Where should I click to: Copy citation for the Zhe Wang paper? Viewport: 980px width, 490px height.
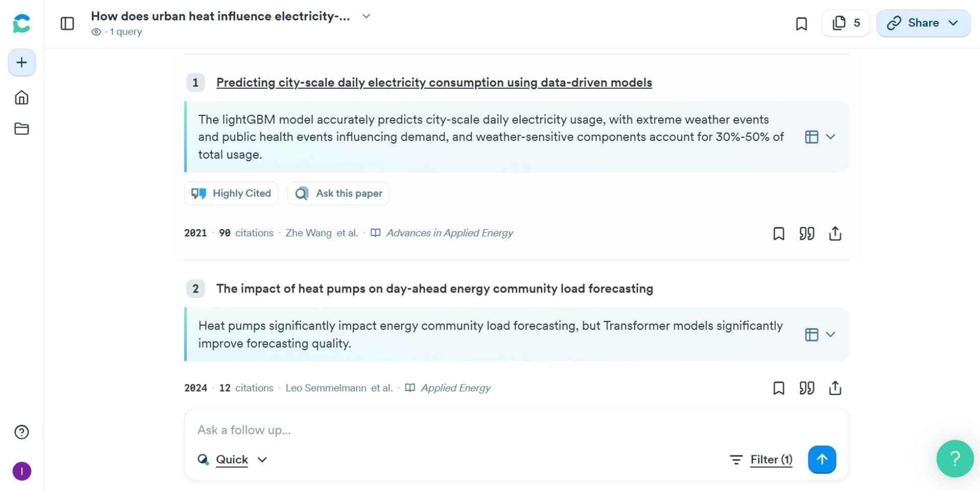click(x=806, y=233)
